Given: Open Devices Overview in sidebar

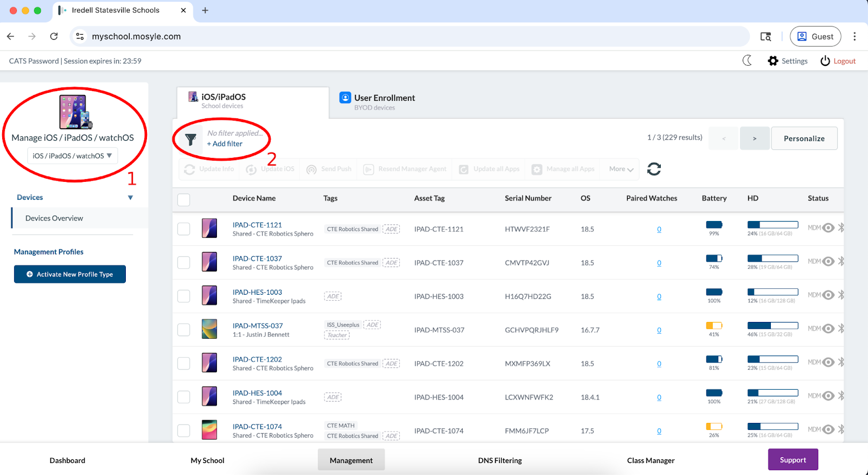Looking at the screenshot, I should 80,218.
